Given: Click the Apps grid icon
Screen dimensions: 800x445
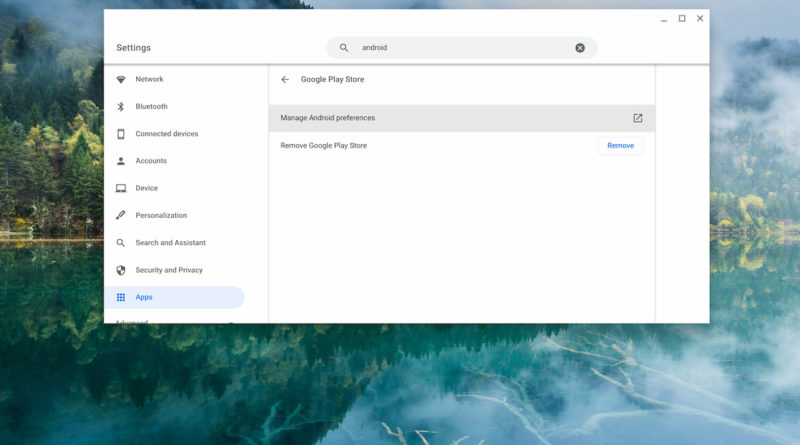Looking at the screenshot, I should (121, 298).
